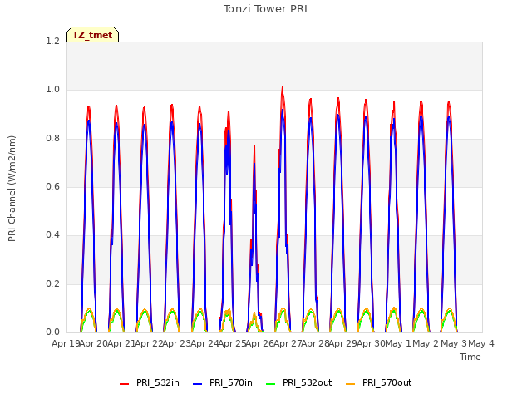
Task: Click the 0.0 y-axis tick label
Action: 52,332
